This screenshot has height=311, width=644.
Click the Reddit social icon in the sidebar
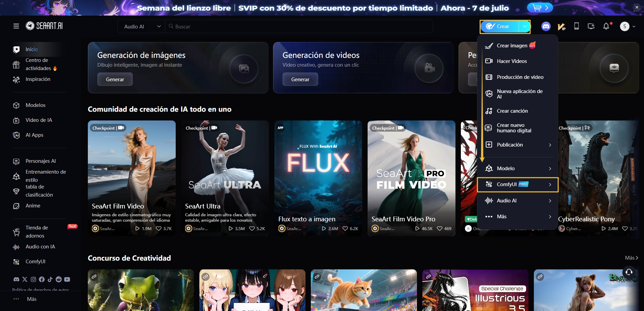pos(58,279)
